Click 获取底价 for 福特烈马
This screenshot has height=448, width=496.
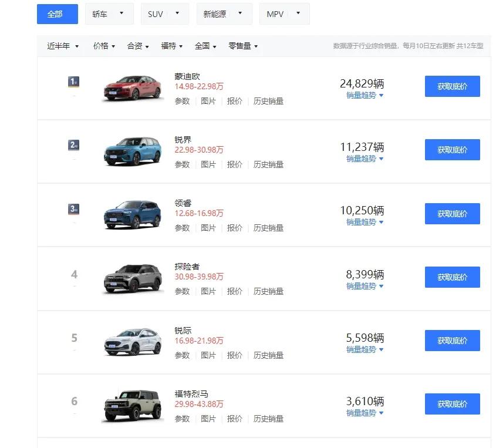coord(453,404)
